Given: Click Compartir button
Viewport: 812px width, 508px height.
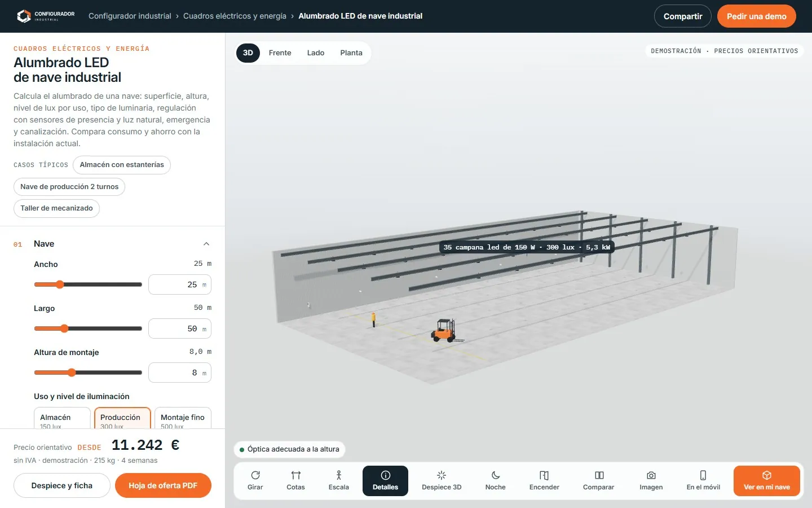Looking at the screenshot, I should (683, 16).
